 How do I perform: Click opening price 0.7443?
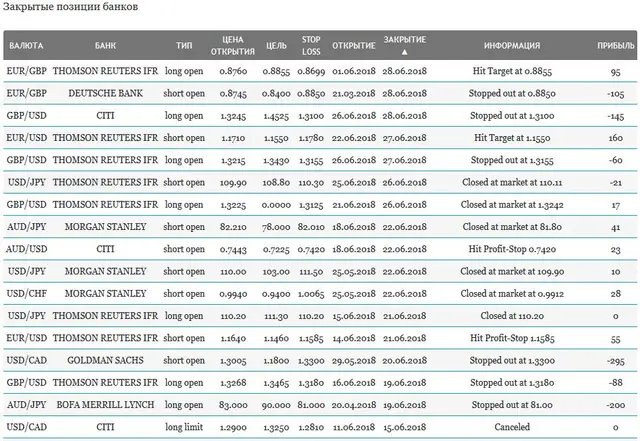pyautogui.click(x=233, y=249)
